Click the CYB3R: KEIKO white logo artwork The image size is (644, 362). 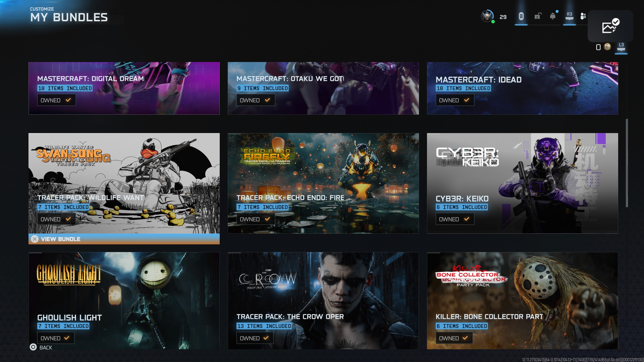coord(468,157)
